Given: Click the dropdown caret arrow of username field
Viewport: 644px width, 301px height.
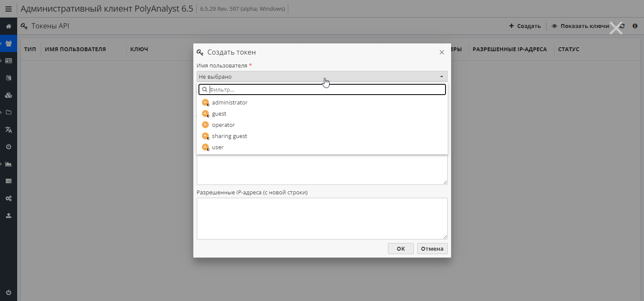Looking at the screenshot, I should (x=441, y=77).
